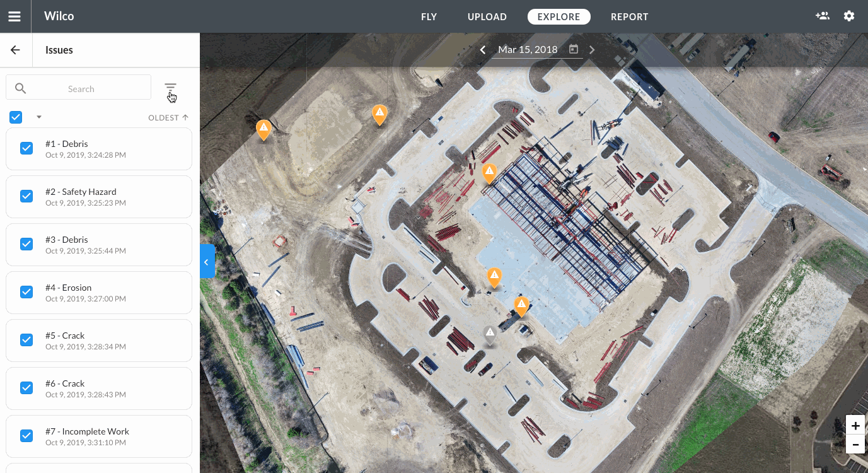This screenshot has width=868, height=473.
Task: Collapse the side panel with blue tab
Action: [x=207, y=262]
